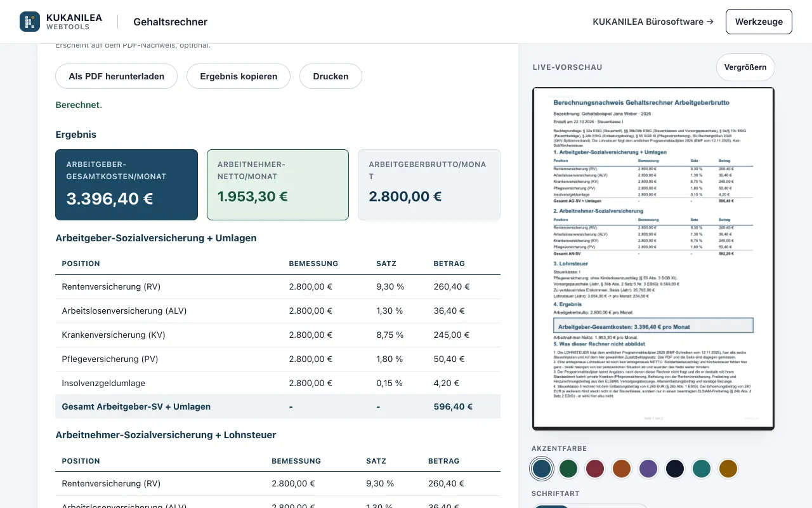812x508 pixels.
Task: Click the '4,20 €' amount cell
Action: point(447,383)
